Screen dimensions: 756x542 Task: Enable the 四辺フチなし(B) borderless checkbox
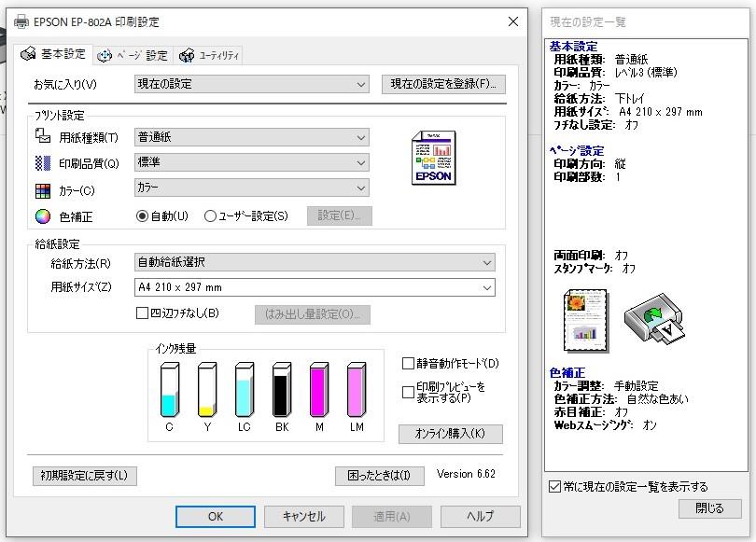click(142, 313)
